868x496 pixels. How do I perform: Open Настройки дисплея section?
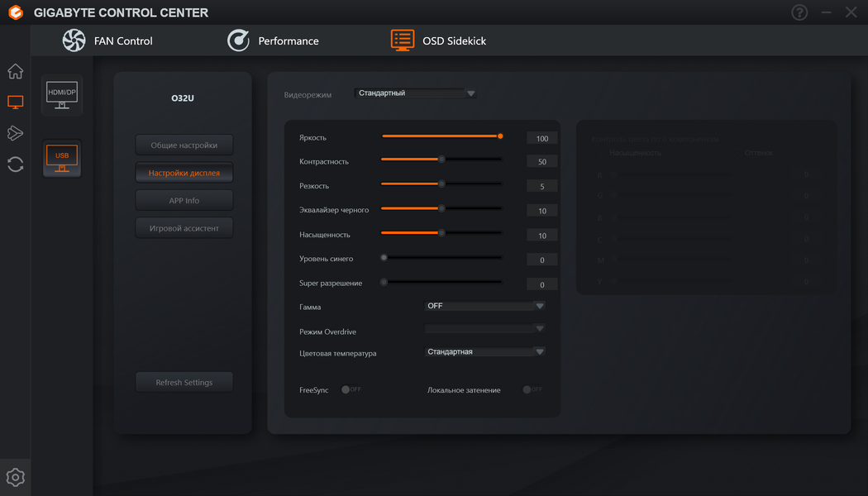coord(184,173)
